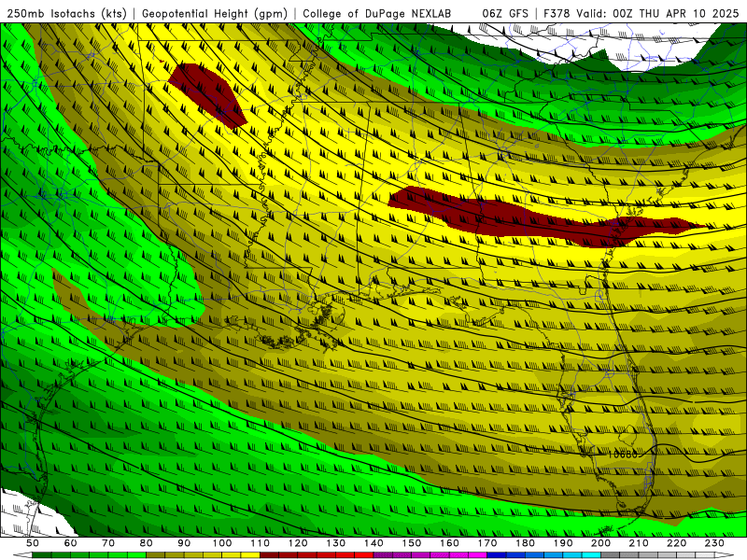Click the '180' value on the color scale
This screenshot has height=560, width=747.
click(525, 543)
